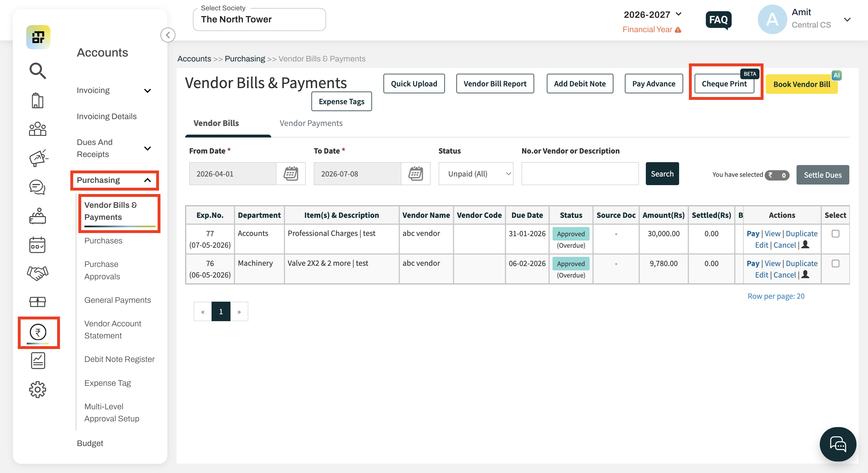Open General Payments menu item
Viewport: 868px width, 473px height.
tap(118, 300)
